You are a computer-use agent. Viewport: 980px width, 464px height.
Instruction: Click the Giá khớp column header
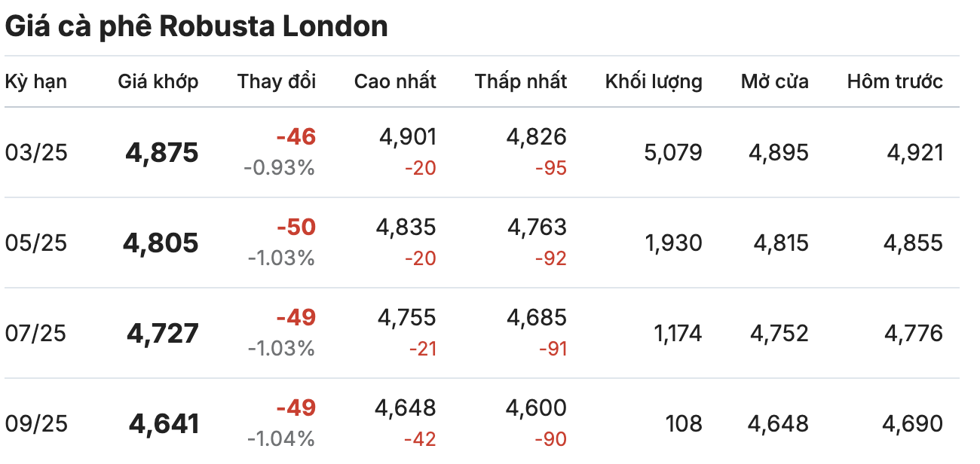158,81
